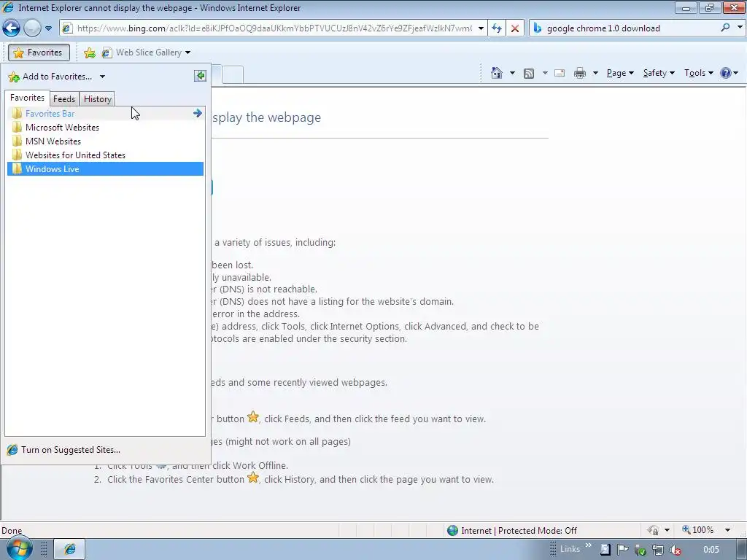Click the Action Center flag tray icon

pos(622,550)
